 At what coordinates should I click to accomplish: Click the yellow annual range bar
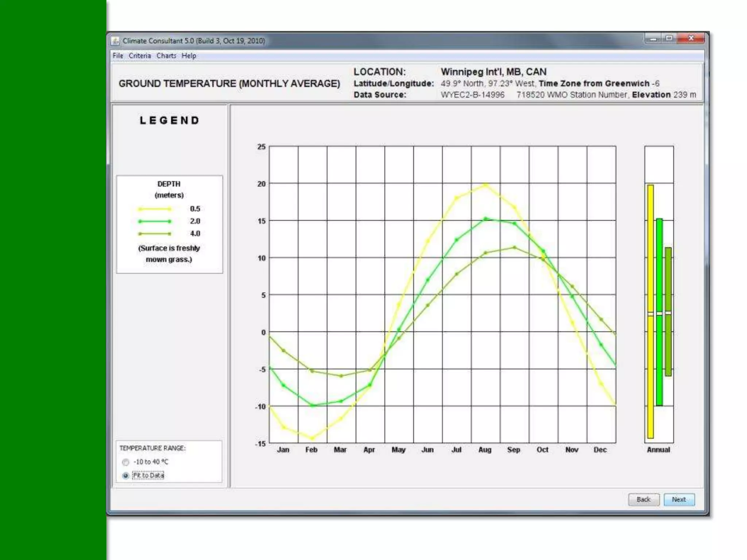[650, 255]
